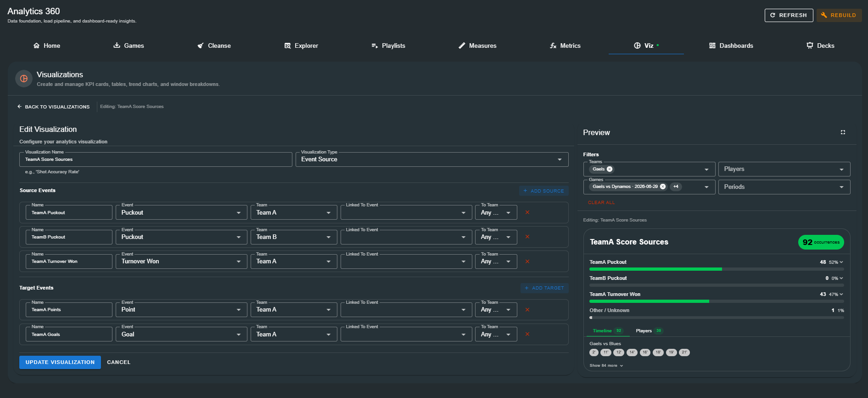This screenshot has height=398, width=868.
Task: Open the Home tab
Action: [47, 45]
